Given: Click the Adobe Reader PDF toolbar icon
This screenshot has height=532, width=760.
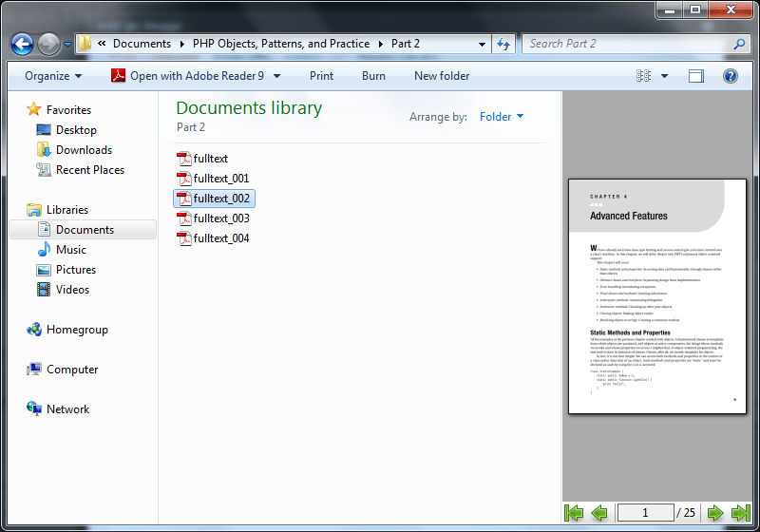Looking at the screenshot, I should (x=118, y=76).
